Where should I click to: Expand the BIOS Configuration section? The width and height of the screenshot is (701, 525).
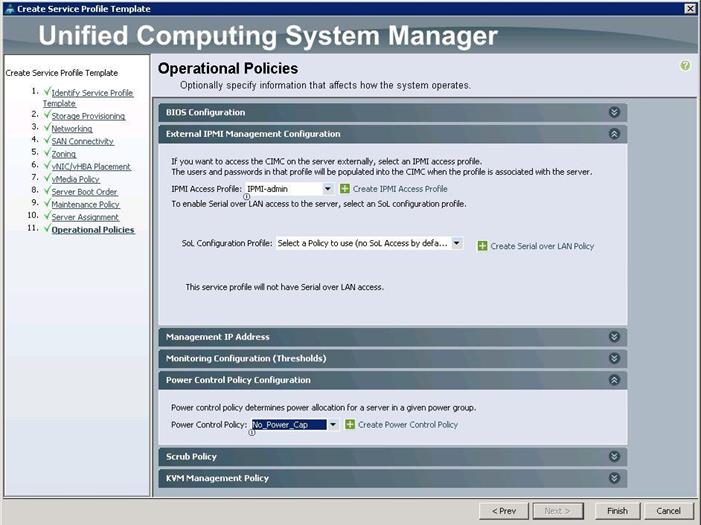tap(614, 112)
